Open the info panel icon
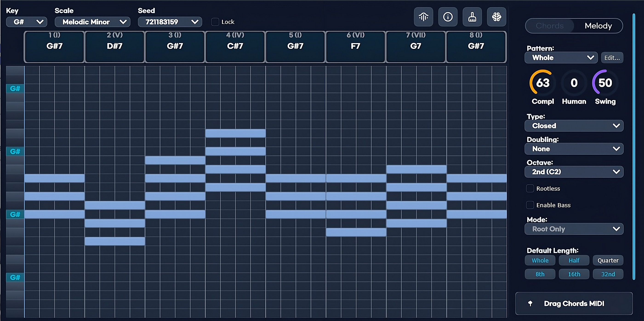The height and width of the screenshot is (321, 644). [x=448, y=17]
